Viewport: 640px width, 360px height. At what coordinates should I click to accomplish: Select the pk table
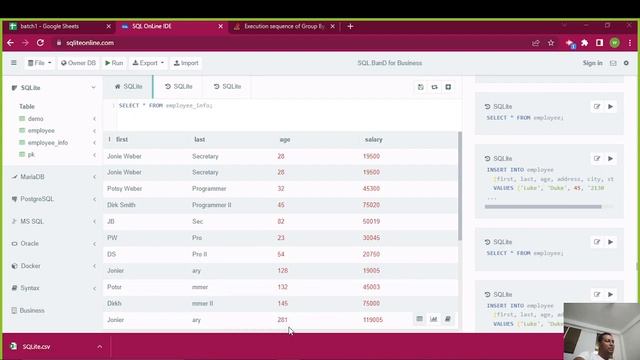(x=31, y=155)
